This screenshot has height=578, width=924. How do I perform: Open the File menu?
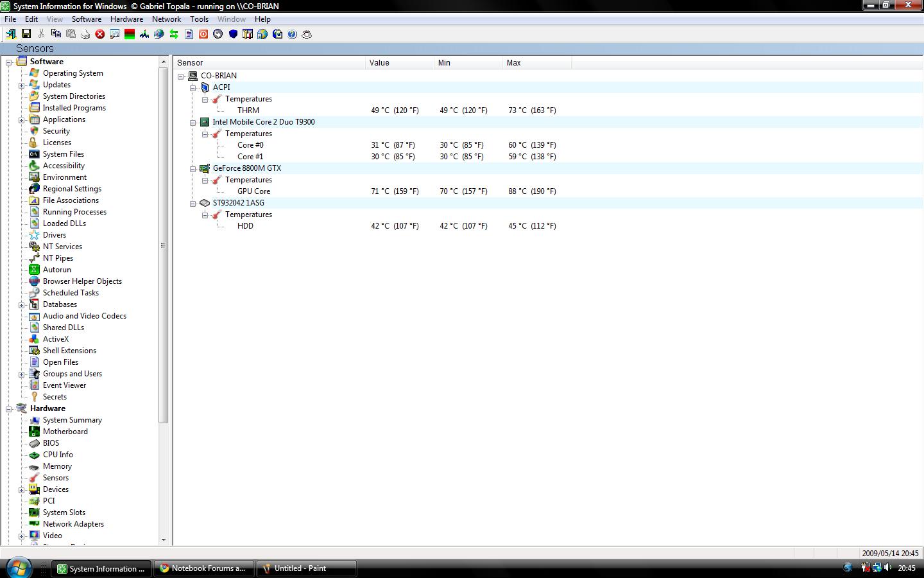(10, 19)
